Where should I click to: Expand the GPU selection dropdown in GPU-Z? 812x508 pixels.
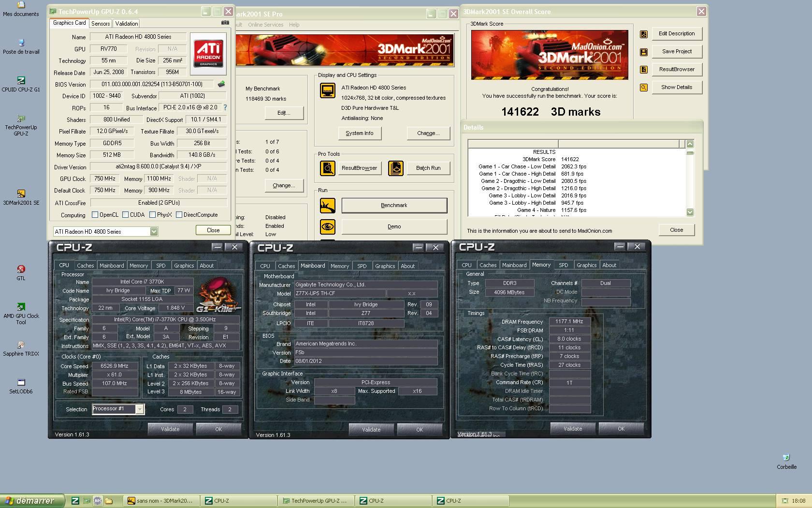[x=154, y=231]
